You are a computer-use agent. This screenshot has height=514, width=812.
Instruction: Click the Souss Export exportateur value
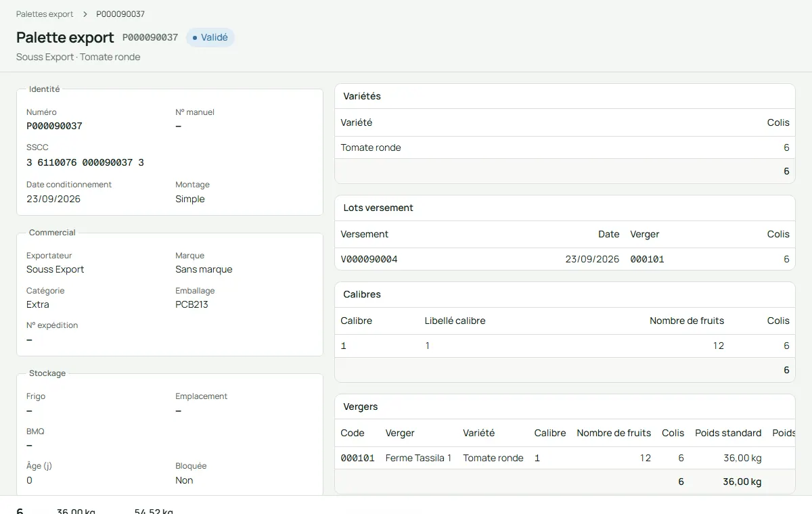click(x=55, y=269)
